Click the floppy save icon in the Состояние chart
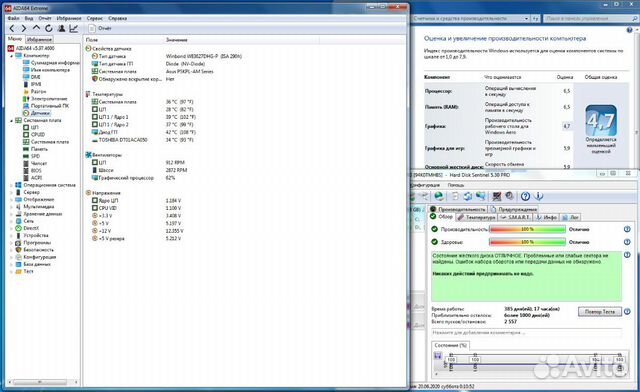This screenshot has width=640, height=392. pyautogui.click(x=438, y=356)
